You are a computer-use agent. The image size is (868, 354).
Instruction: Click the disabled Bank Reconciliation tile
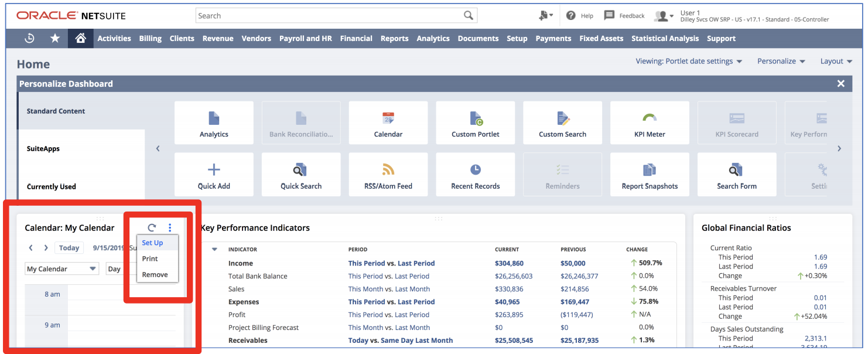301,123
